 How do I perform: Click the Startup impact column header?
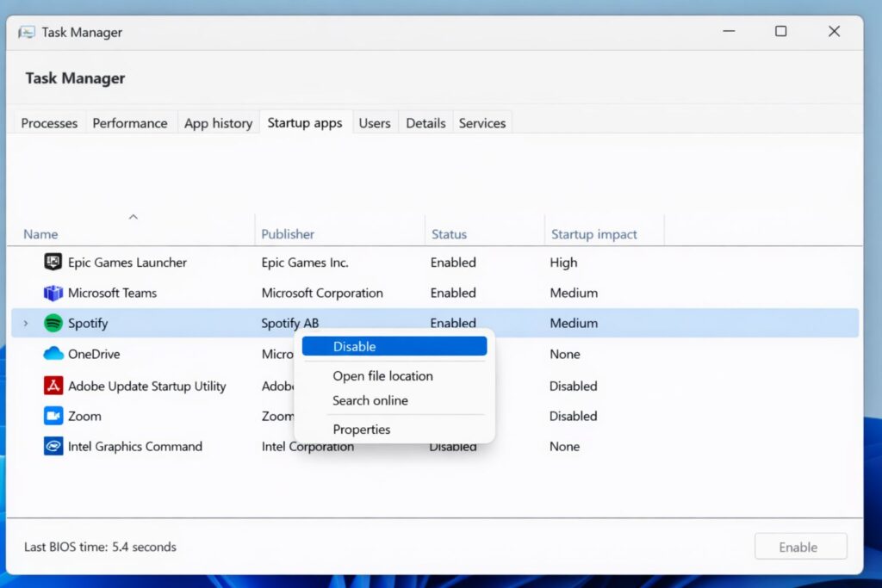[x=593, y=234]
